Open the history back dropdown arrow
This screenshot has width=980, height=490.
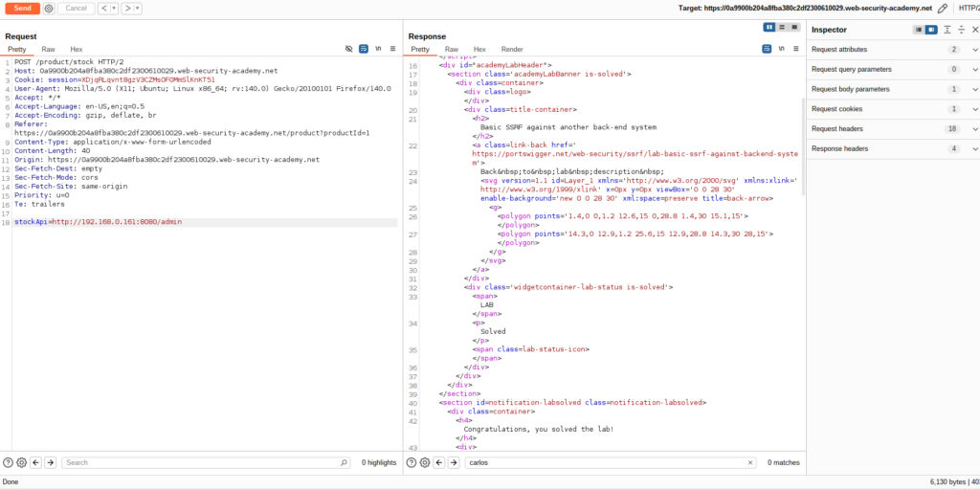click(x=114, y=9)
